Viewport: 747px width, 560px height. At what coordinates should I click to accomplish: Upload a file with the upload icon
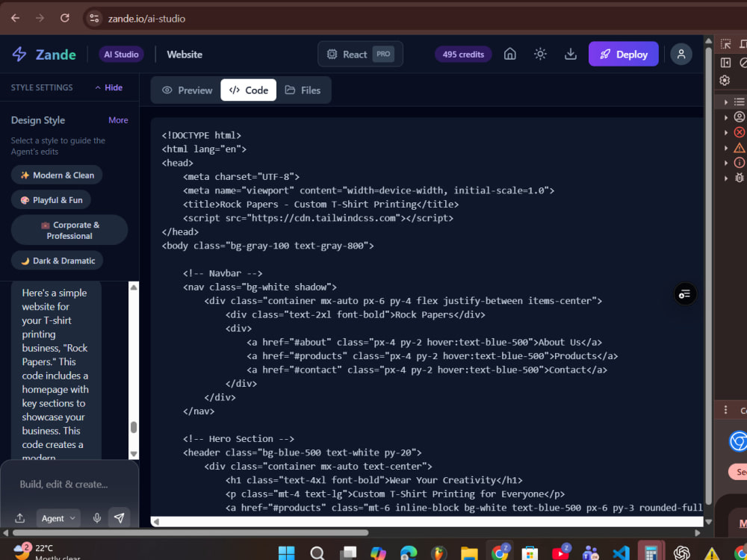pos(19,518)
